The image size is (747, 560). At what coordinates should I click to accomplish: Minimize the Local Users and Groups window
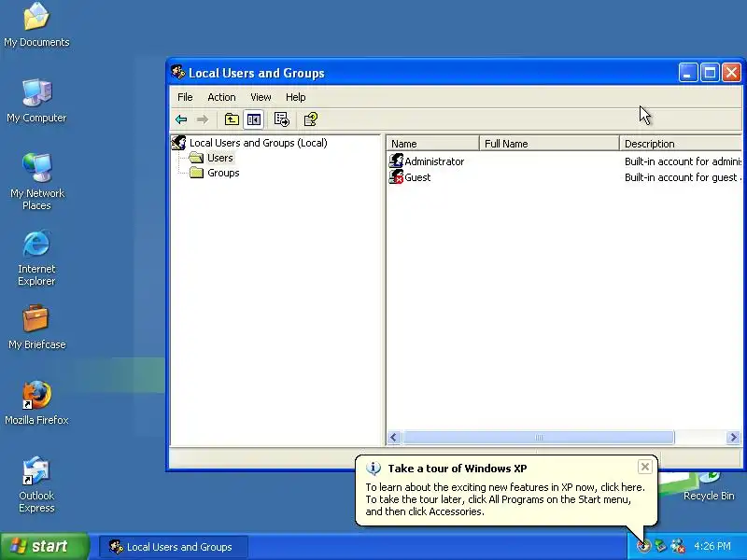688,73
